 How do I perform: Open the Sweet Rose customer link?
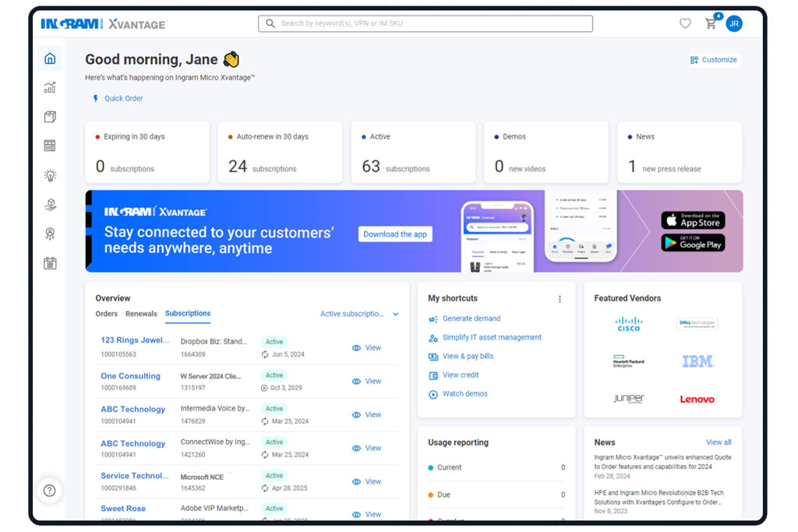point(123,509)
